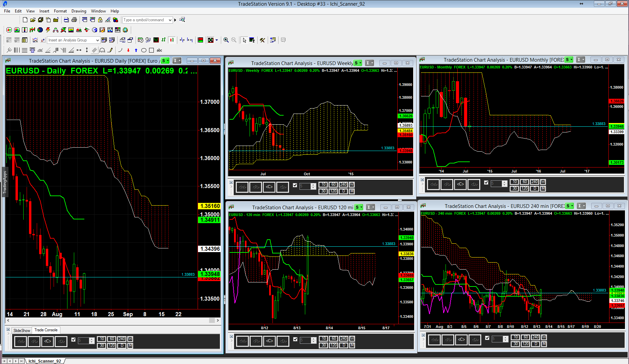Toggle the candlestick chart type button
Screen dimensions: 629x364
pos(172,40)
